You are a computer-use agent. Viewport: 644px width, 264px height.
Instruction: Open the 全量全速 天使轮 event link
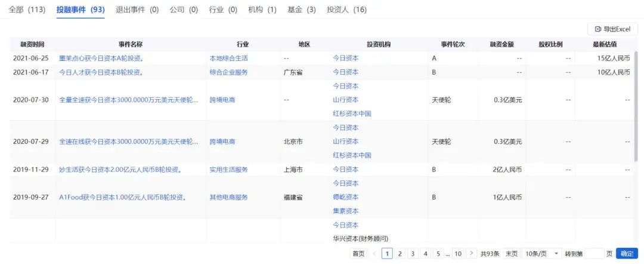(129, 100)
